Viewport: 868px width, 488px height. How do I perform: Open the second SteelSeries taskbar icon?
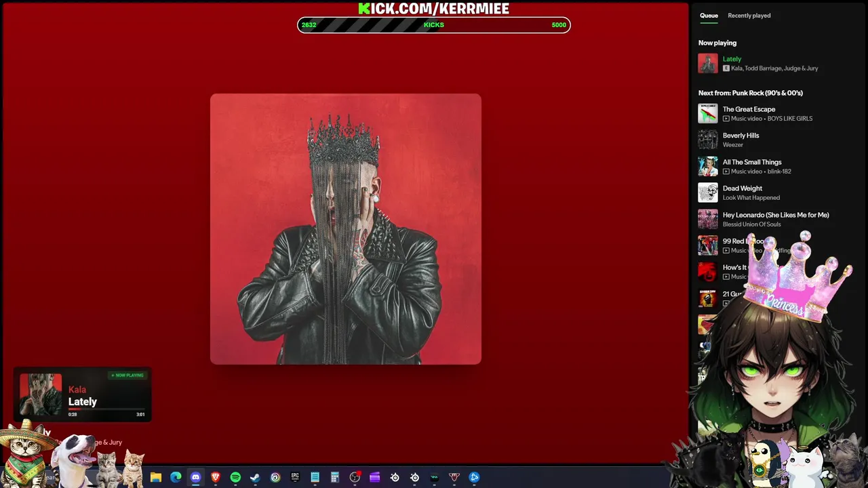(414, 477)
